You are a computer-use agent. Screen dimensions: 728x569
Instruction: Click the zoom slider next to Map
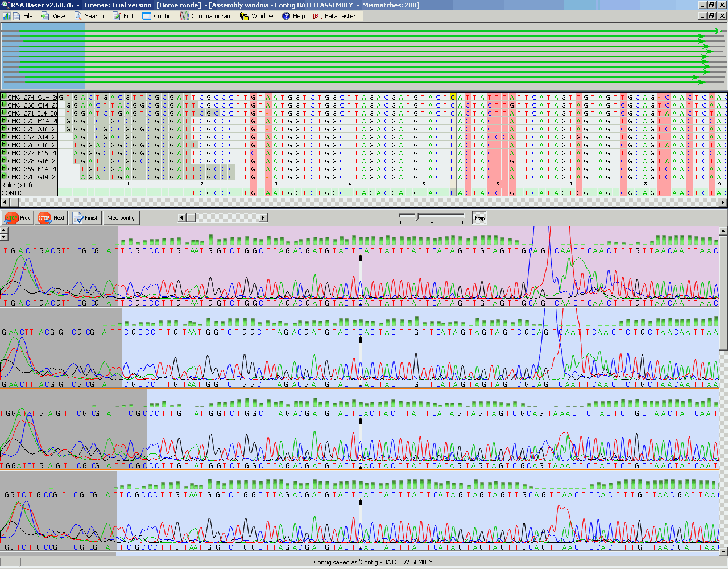431,217
